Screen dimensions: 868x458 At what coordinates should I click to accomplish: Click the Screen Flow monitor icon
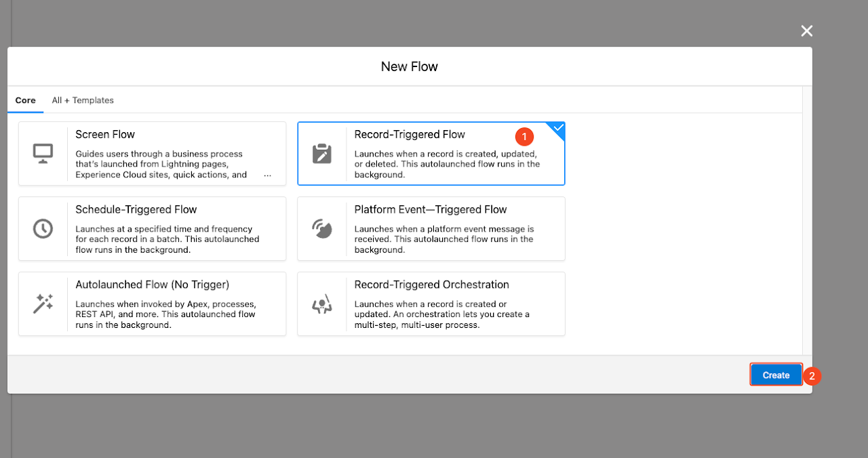(43, 154)
